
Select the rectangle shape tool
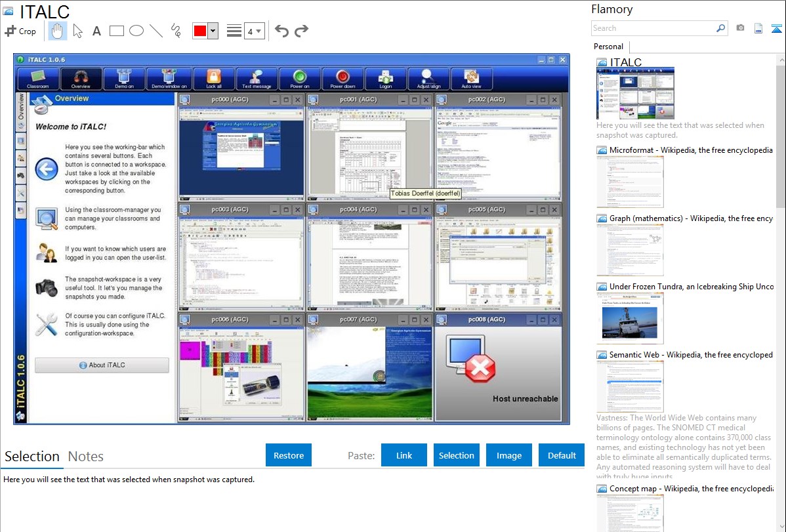[x=116, y=31]
